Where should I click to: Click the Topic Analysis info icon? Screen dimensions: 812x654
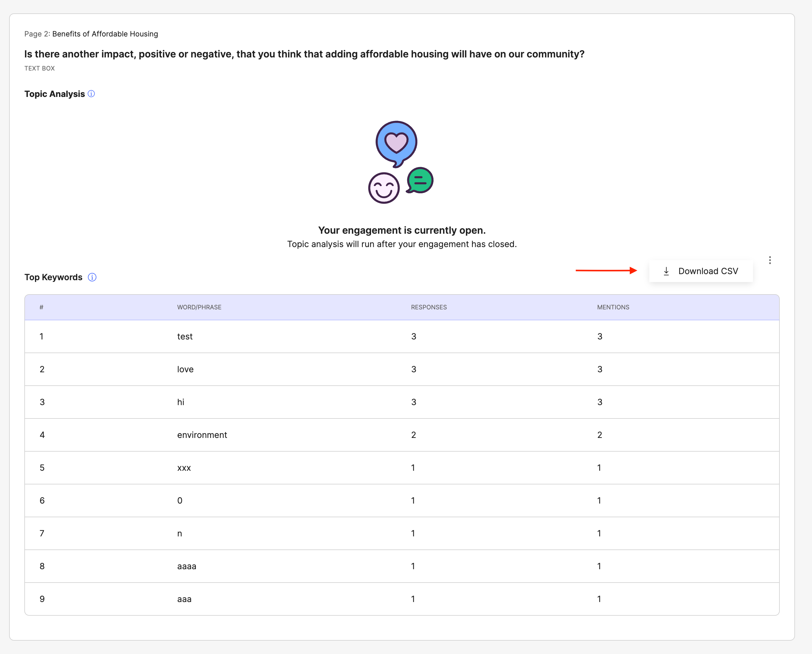point(91,94)
